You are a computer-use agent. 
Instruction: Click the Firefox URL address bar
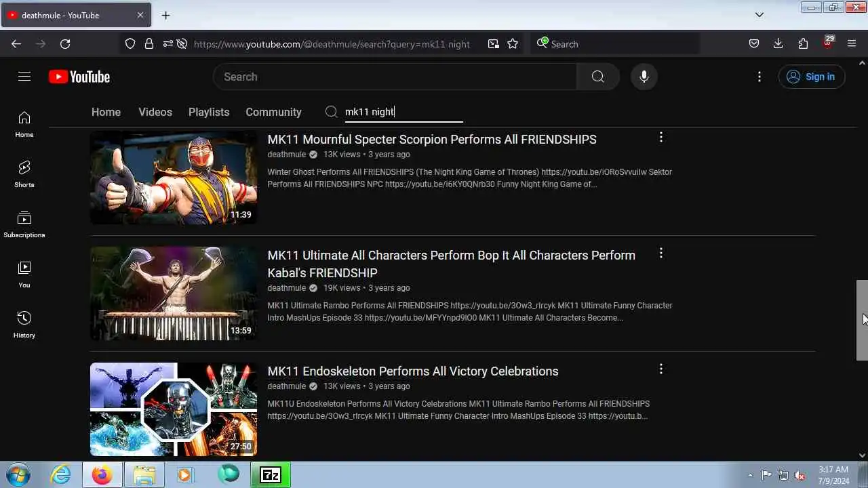click(332, 44)
